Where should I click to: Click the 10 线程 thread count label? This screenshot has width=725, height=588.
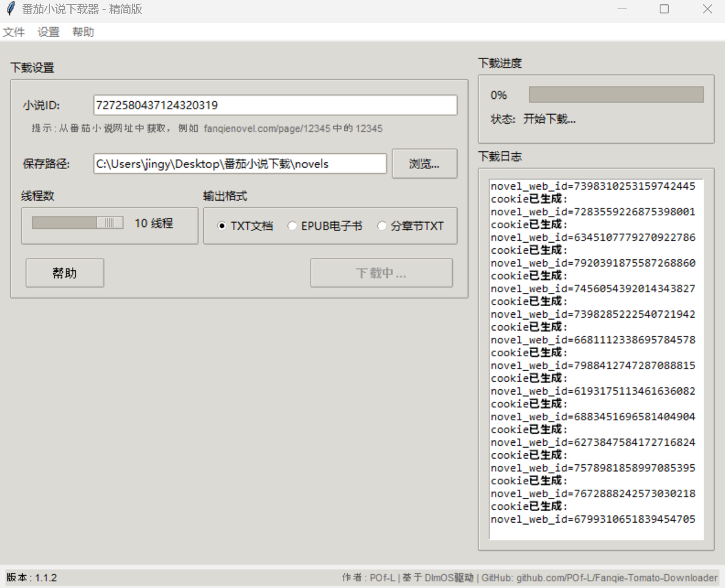pyautogui.click(x=154, y=223)
